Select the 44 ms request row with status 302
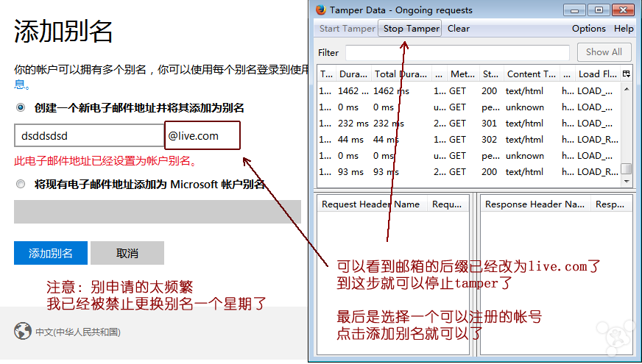 click(x=469, y=140)
